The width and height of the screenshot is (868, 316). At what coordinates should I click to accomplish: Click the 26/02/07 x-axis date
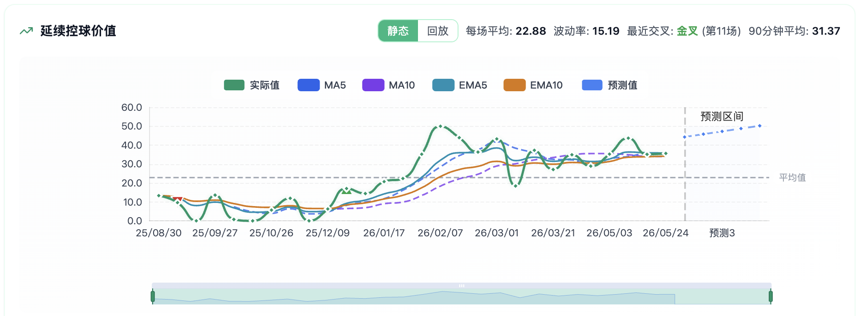440,233
